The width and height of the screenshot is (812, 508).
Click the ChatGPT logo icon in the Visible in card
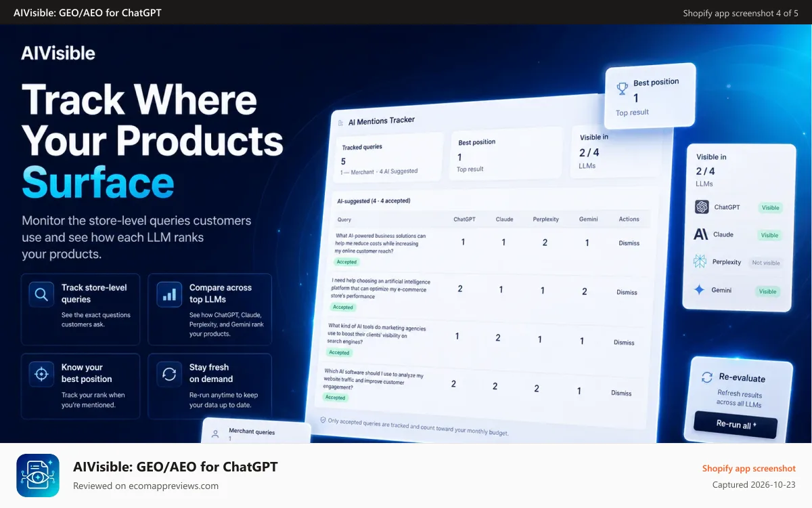point(702,207)
